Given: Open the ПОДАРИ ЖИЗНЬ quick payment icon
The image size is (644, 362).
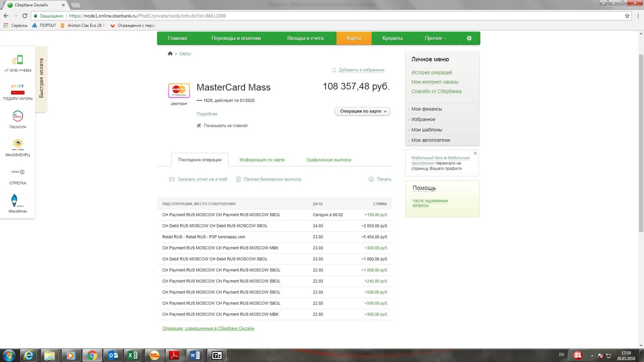Looking at the screenshot, I should (x=18, y=89).
